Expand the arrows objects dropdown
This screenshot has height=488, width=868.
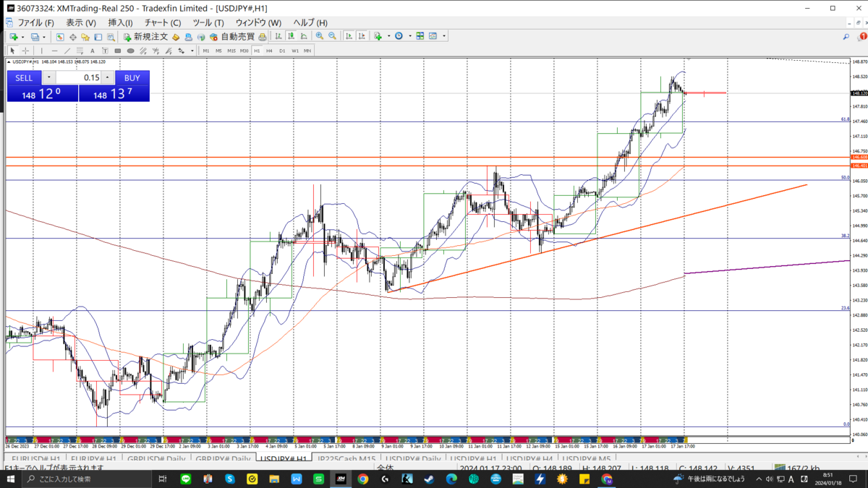(192, 51)
